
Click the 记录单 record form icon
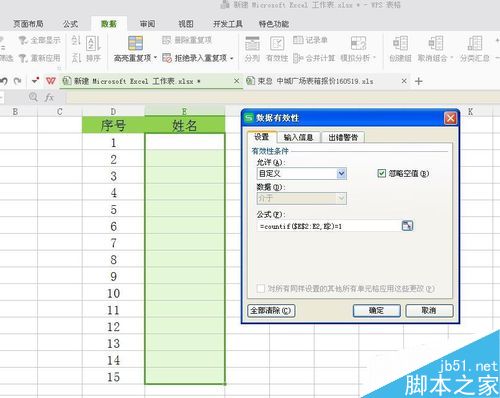pos(298,40)
